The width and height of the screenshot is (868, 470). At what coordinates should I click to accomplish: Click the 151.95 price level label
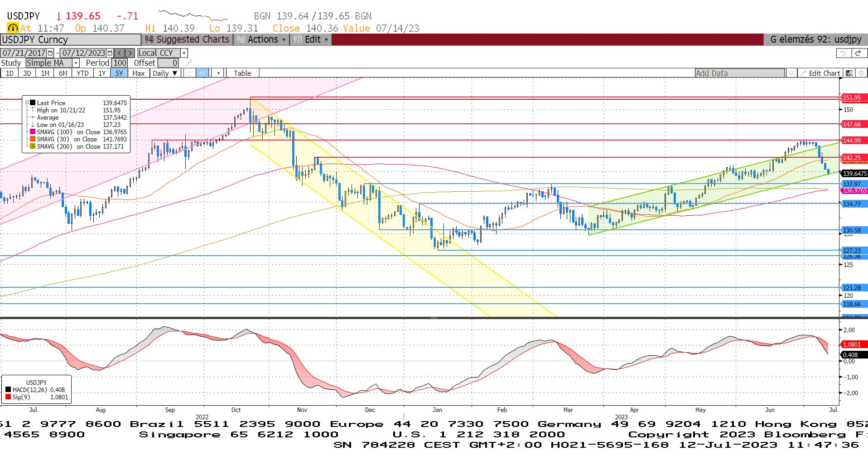(x=854, y=97)
